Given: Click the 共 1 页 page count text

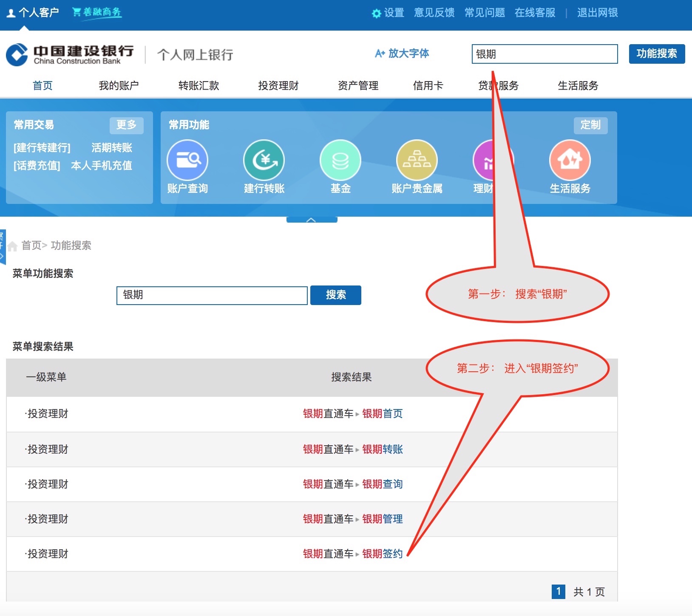Looking at the screenshot, I should [x=589, y=592].
